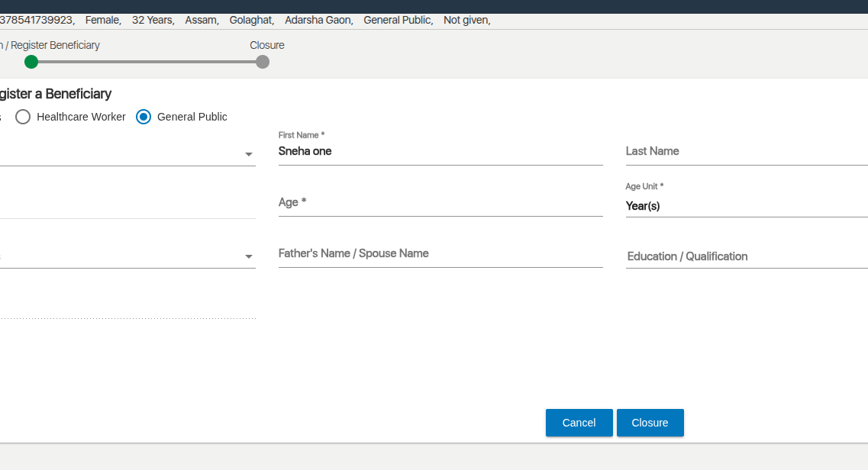This screenshot has width=868, height=470.
Task: Click the Closure label in the progress stepper
Action: 267,45
